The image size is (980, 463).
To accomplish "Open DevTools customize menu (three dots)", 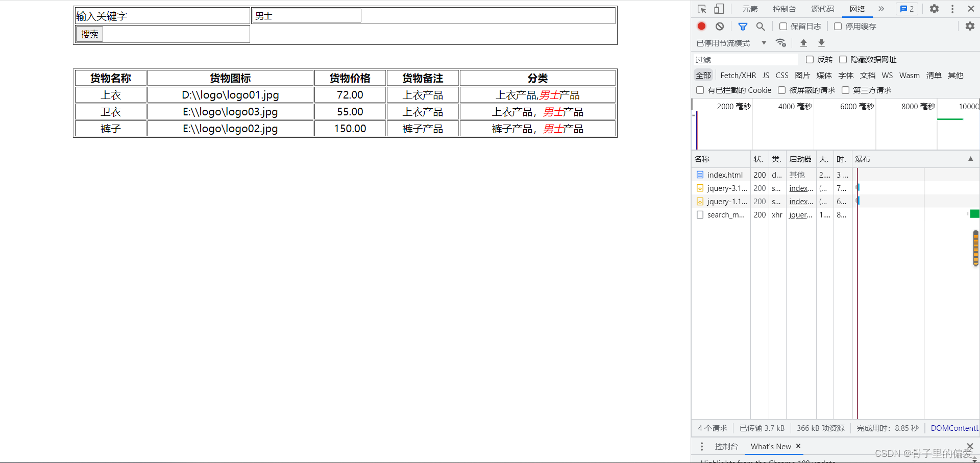I will (x=952, y=9).
